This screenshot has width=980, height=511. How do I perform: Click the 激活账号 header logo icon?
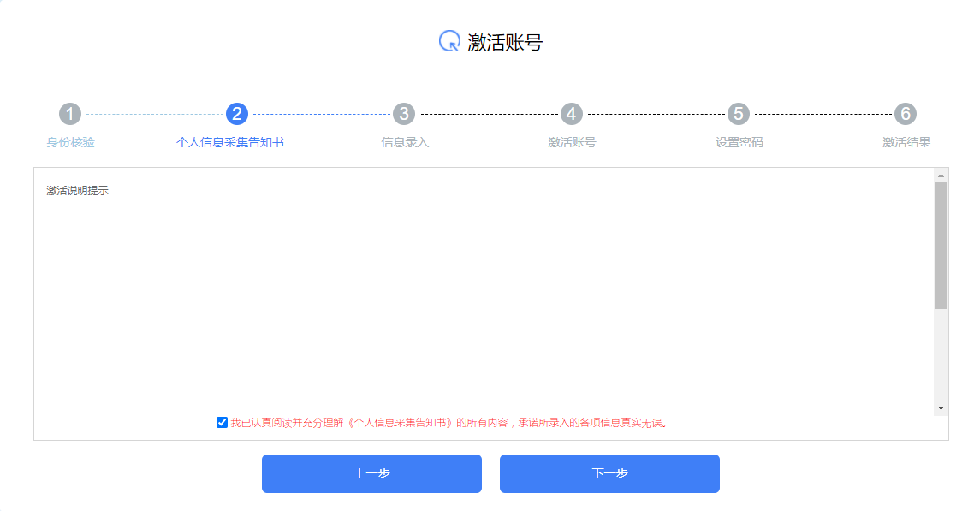[449, 41]
